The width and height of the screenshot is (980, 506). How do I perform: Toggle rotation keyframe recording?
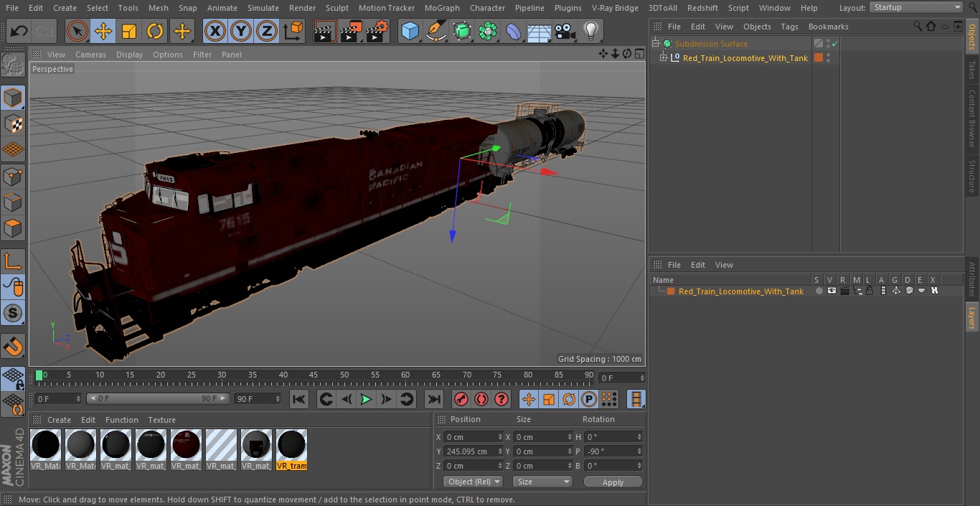tap(569, 399)
